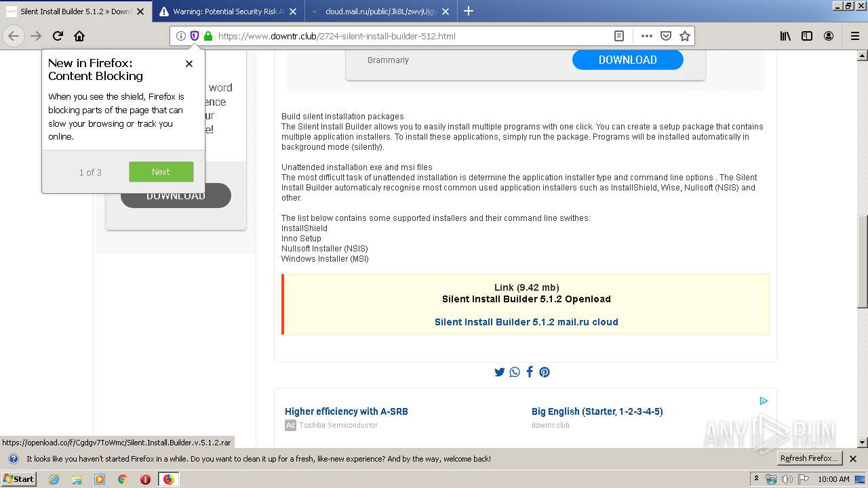Open Firefox hamburger menu
This screenshot has height=488, width=868.
pyautogui.click(x=854, y=36)
